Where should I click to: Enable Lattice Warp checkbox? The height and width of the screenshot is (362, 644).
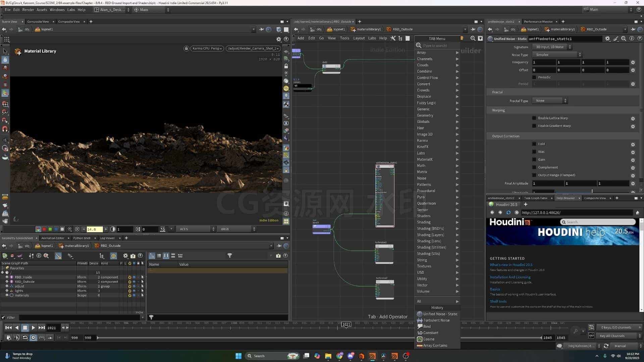click(x=534, y=118)
